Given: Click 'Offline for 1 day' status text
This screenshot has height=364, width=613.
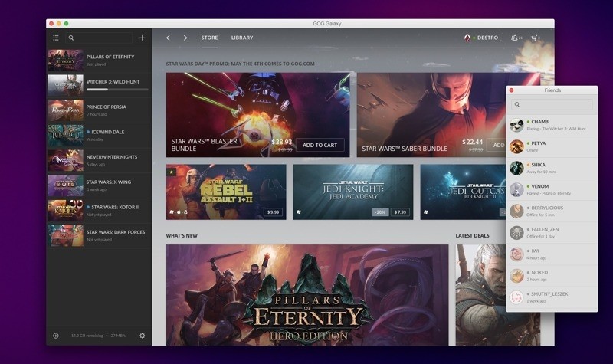Looking at the screenshot, I should tap(541, 236).
